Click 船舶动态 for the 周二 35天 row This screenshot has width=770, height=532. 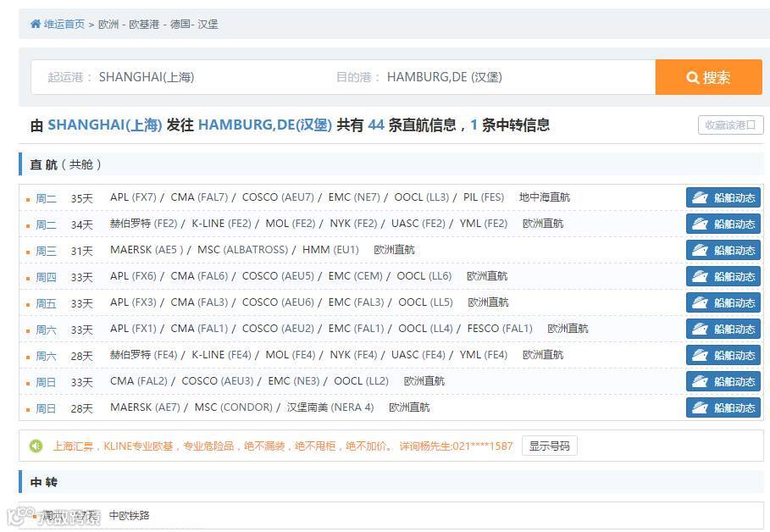tap(723, 197)
